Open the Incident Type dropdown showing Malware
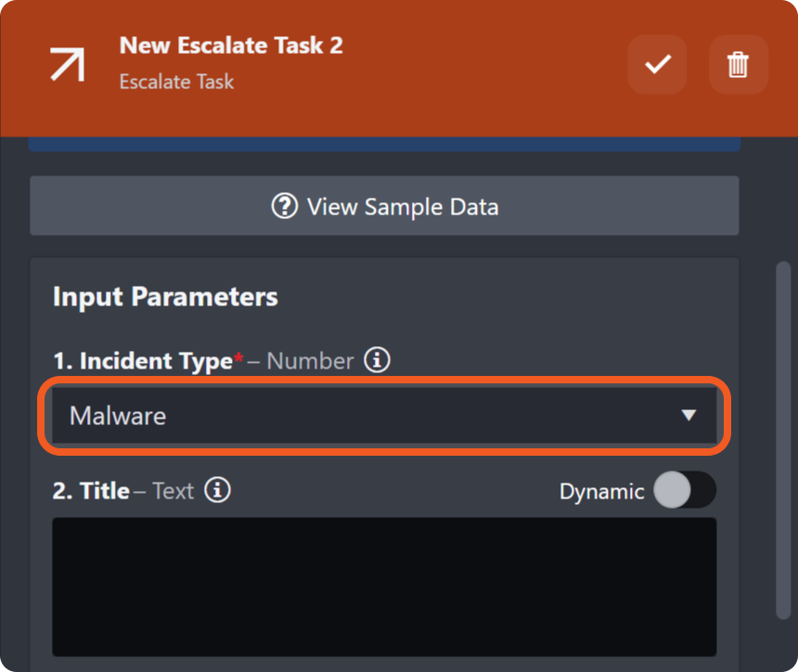Image resolution: width=798 pixels, height=672 pixels. tap(371, 415)
